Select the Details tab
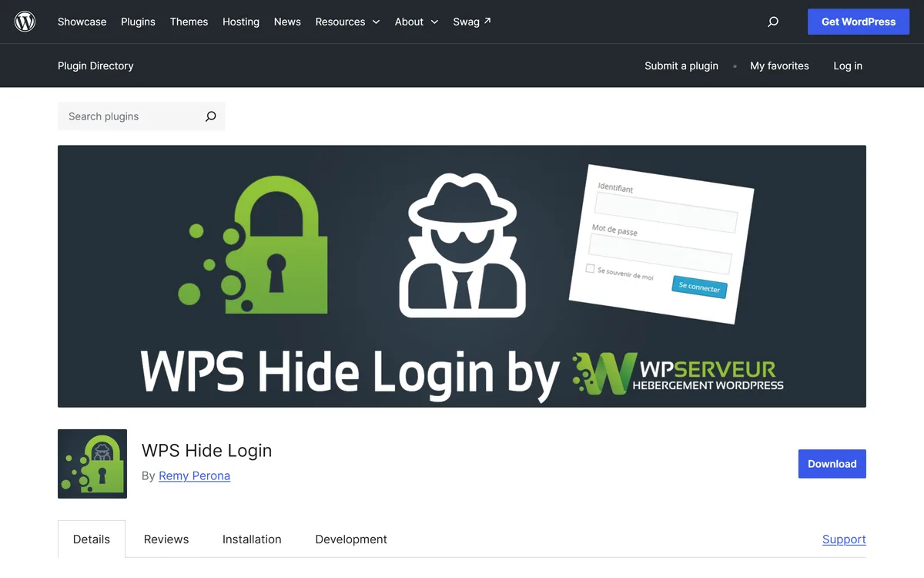924x578 pixels. coord(92,539)
